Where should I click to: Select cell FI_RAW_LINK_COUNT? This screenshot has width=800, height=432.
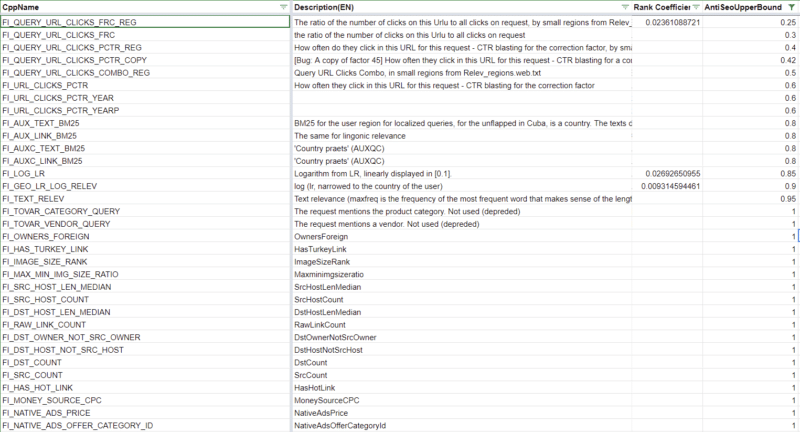[x=145, y=324]
